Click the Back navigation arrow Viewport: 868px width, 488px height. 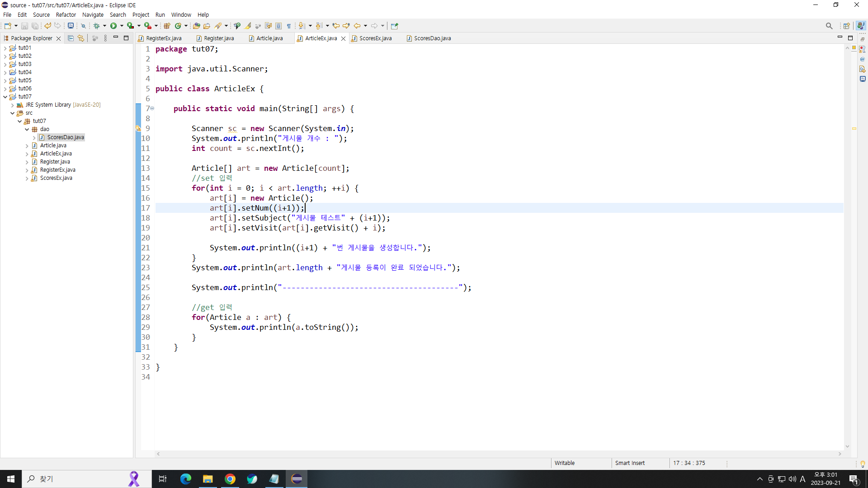point(357,26)
